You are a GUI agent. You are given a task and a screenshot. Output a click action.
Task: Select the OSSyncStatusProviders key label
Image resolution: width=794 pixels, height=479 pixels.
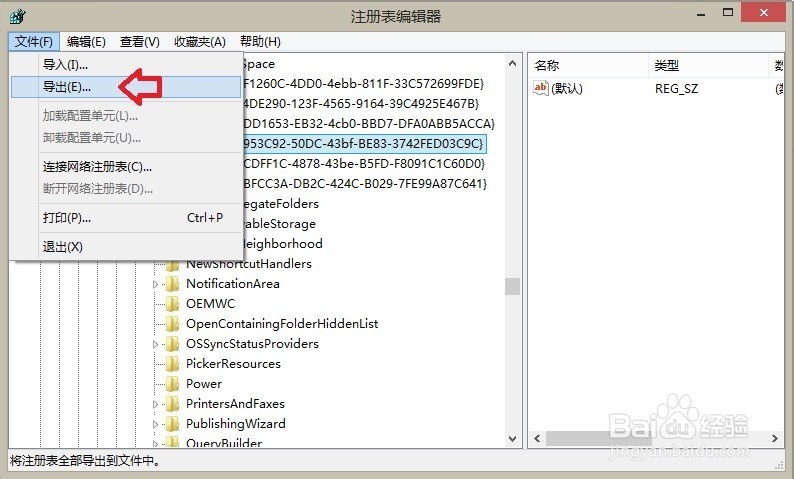tap(252, 344)
